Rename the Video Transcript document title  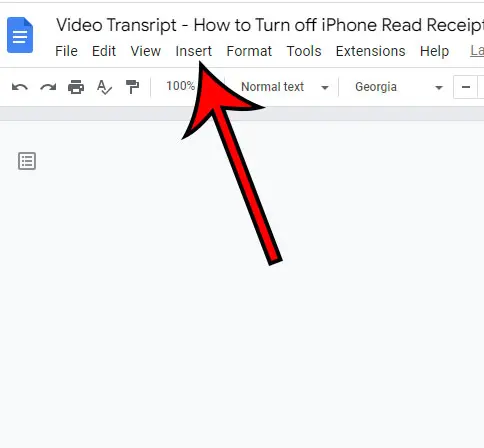270,25
